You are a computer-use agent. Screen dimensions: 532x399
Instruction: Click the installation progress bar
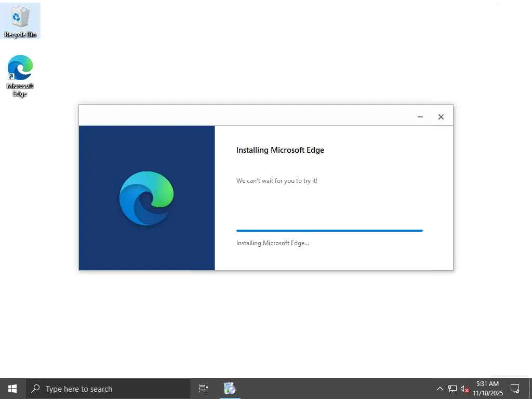click(329, 231)
